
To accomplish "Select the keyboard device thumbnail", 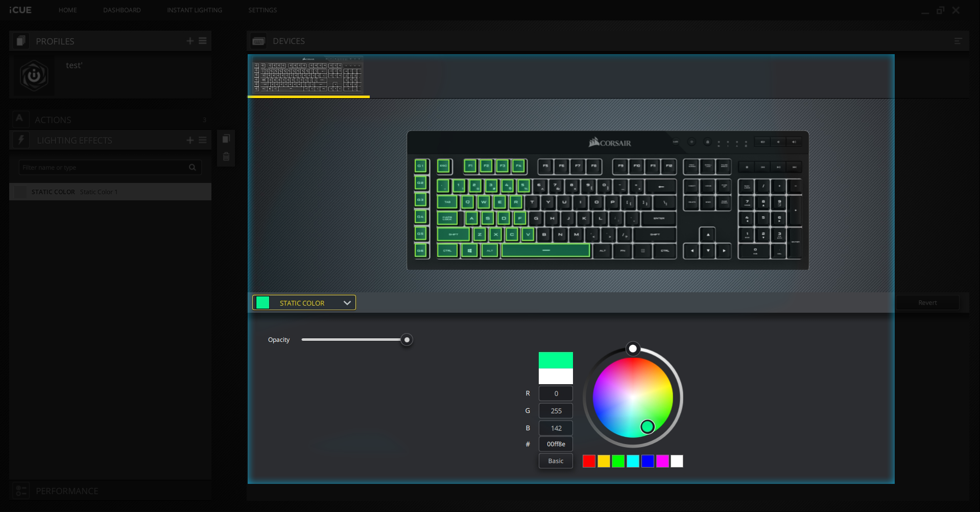I will click(x=308, y=75).
